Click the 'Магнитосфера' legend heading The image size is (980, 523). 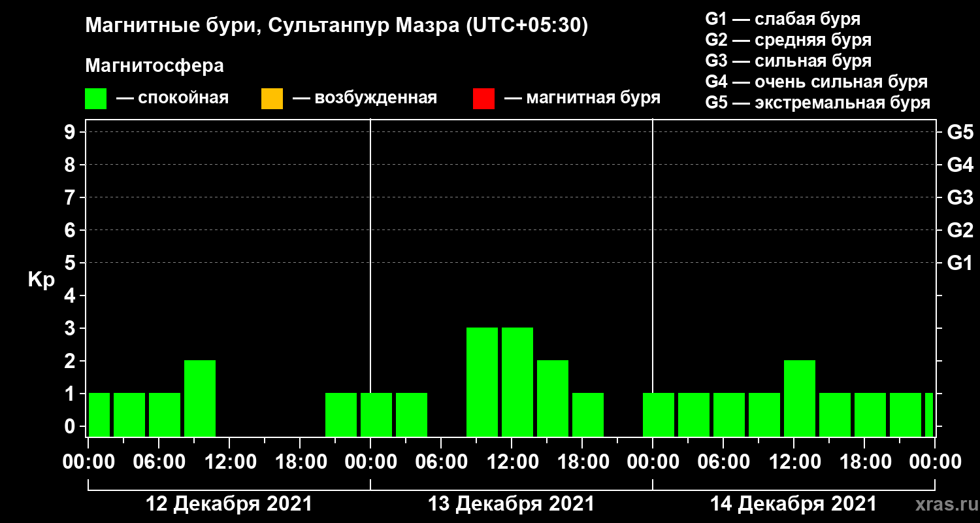click(154, 66)
